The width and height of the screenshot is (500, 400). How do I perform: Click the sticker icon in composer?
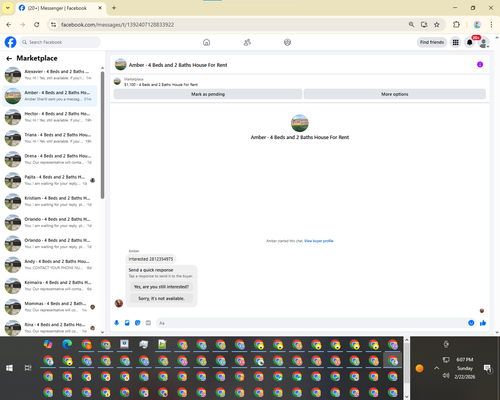coord(138,323)
